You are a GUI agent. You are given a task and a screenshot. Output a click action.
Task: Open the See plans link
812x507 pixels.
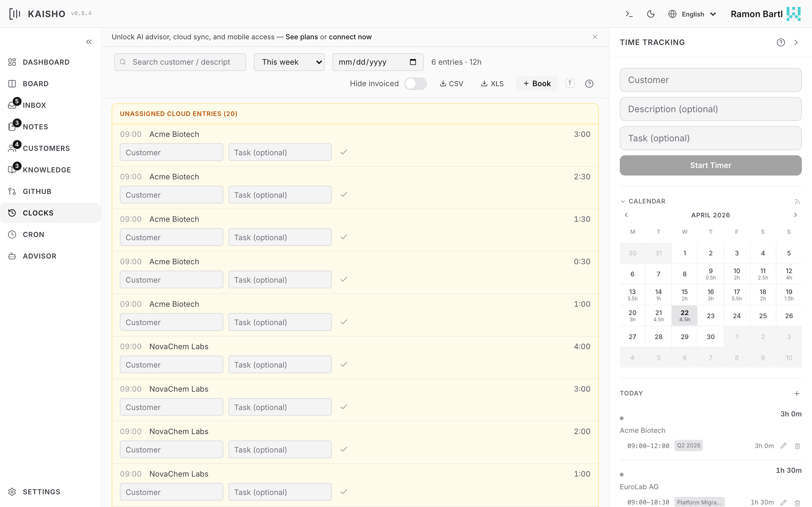(301, 37)
